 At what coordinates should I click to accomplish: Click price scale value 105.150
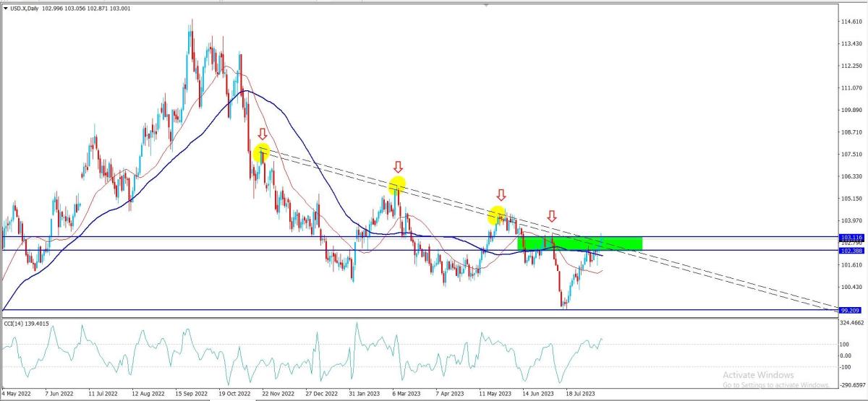(851, 199)
